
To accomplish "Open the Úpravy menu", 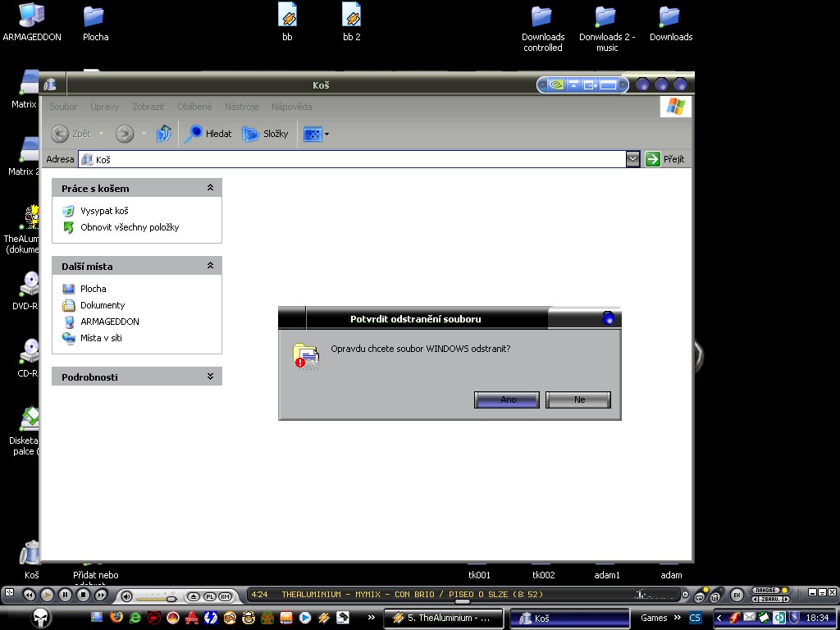I will 104,107.
